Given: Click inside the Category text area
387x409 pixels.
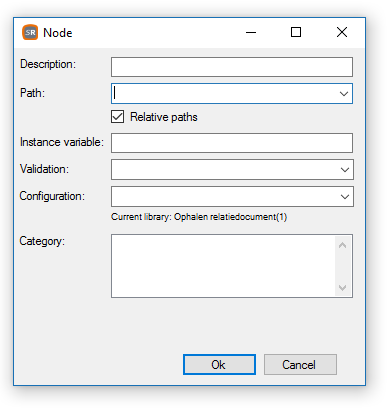Looking at the screenshot, I should point(223,266).
